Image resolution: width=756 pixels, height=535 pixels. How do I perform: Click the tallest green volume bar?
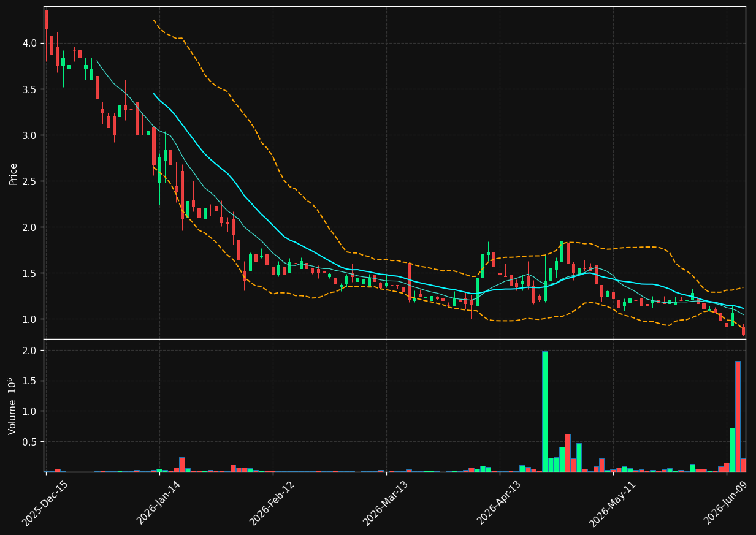(544, 411)
